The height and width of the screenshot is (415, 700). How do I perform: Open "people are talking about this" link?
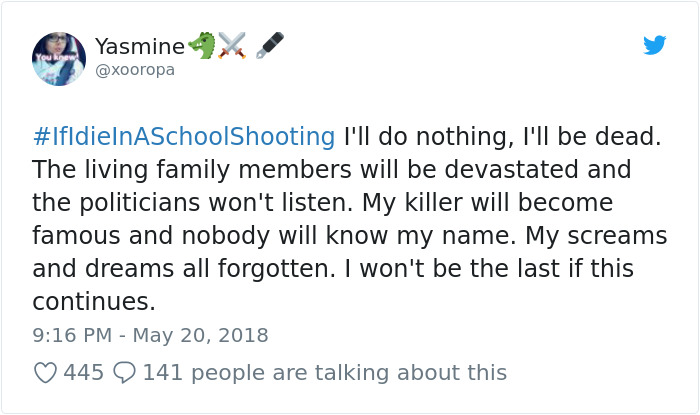(348, 373)
